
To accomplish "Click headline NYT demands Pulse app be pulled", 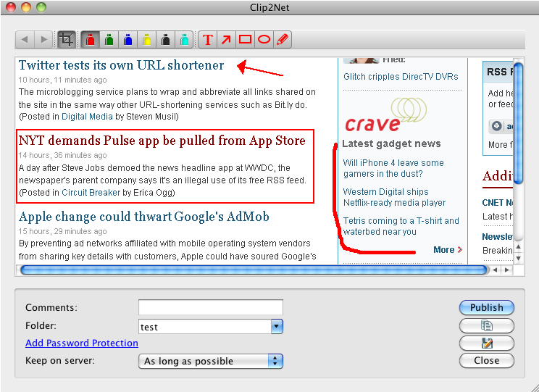I will click(x=162, y=141).
